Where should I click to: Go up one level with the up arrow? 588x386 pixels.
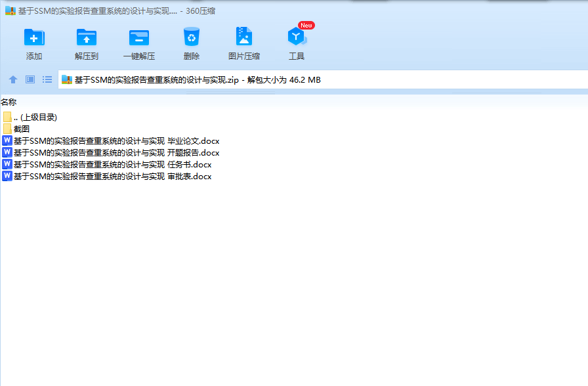point(13,79)
